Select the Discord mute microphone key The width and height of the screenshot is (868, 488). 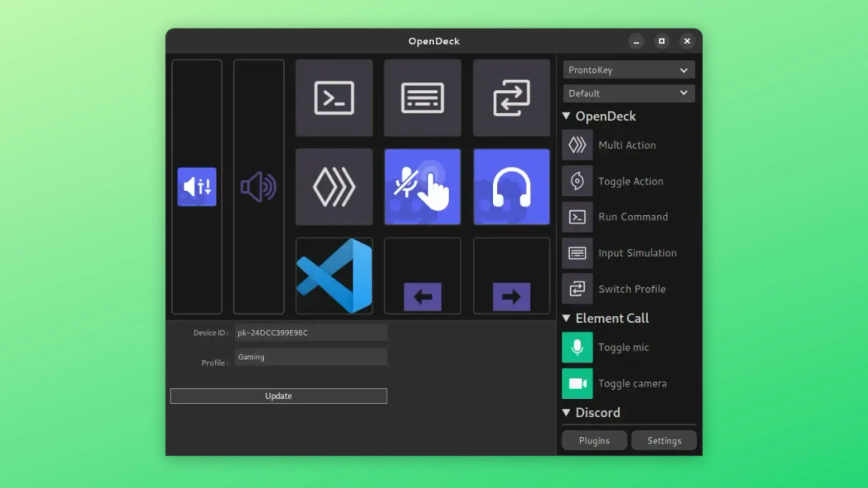tap(422, 187)
